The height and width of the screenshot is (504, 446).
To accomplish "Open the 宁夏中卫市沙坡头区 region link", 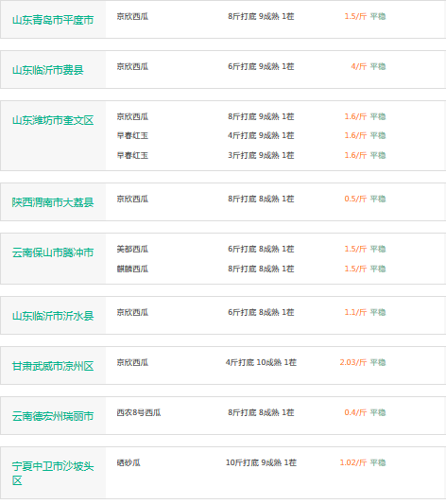I will pos(53,474).
